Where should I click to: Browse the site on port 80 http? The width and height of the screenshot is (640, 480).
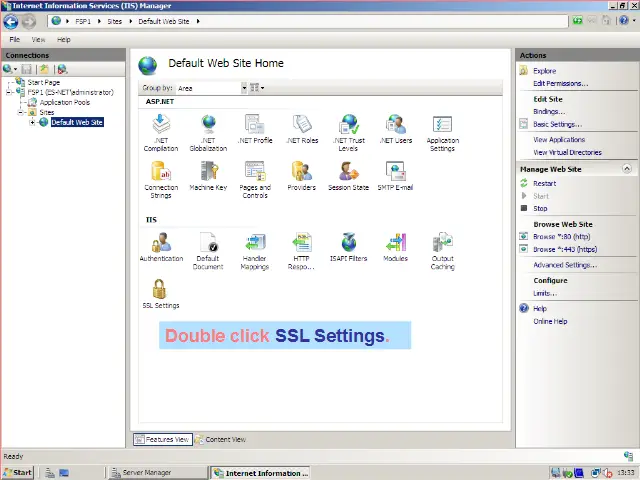(x=562, y=237)
